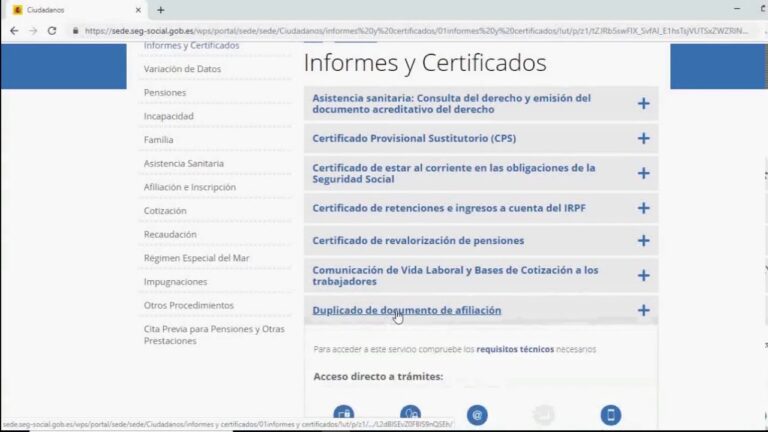The height and width of the screenshot is (432, 768).
Task: Open Cotización sidebar item
Action: click(x=165, y=211)
